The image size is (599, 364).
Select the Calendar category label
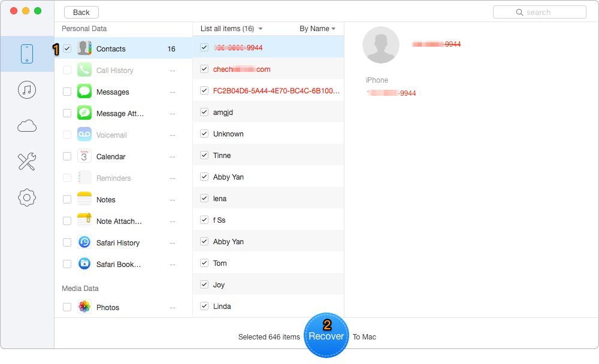click(x=111, y=157)
